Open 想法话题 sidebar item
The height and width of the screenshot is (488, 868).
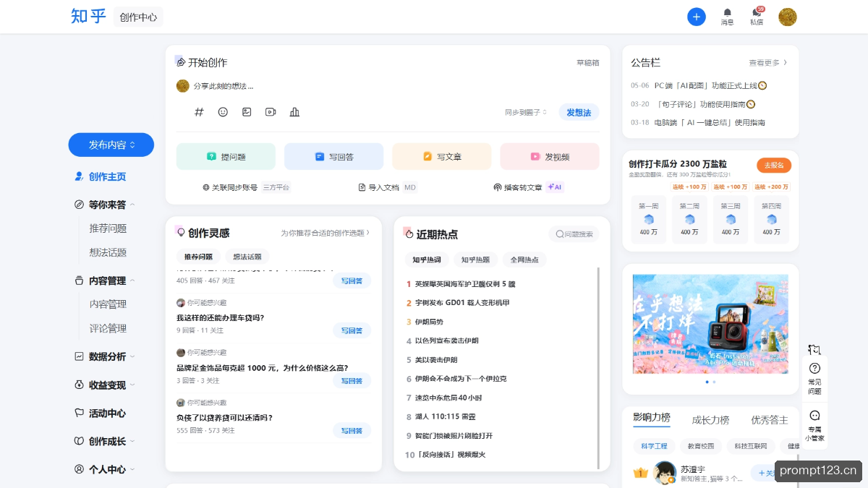click(108, 252)
